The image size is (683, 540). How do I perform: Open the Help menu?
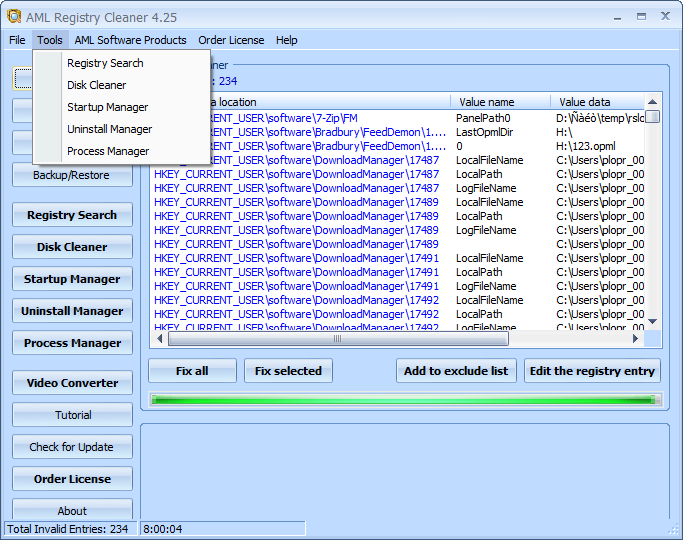pyautogui.click(x=286, y=40)
